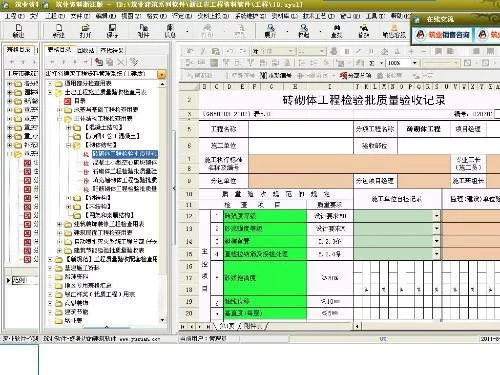Image resolution: width=500 pixels, height=375 pixels.
Task: Expand the 【混凝土结构】 folder node
Action: (68, 127)
